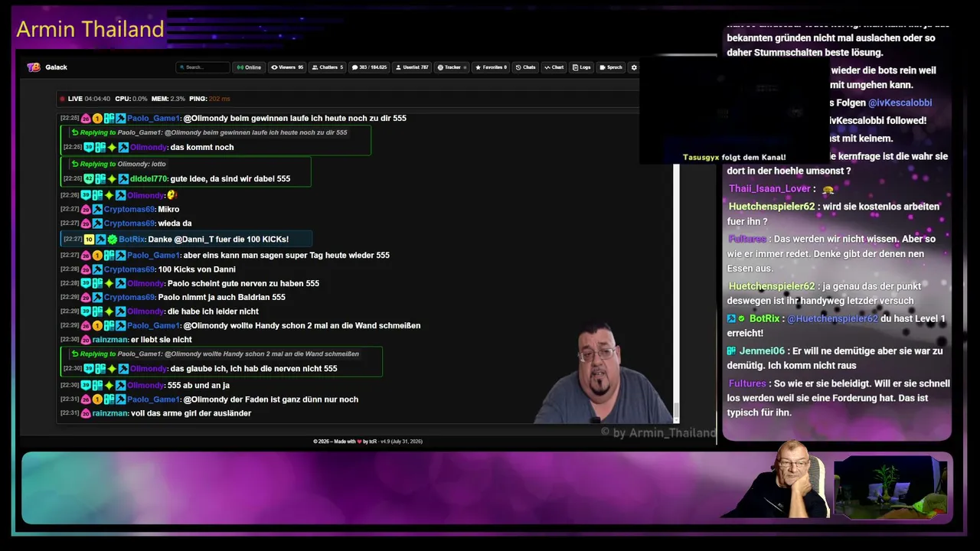Click the '@ivKescalobbi' mention in overlay chat

[900, 103]
